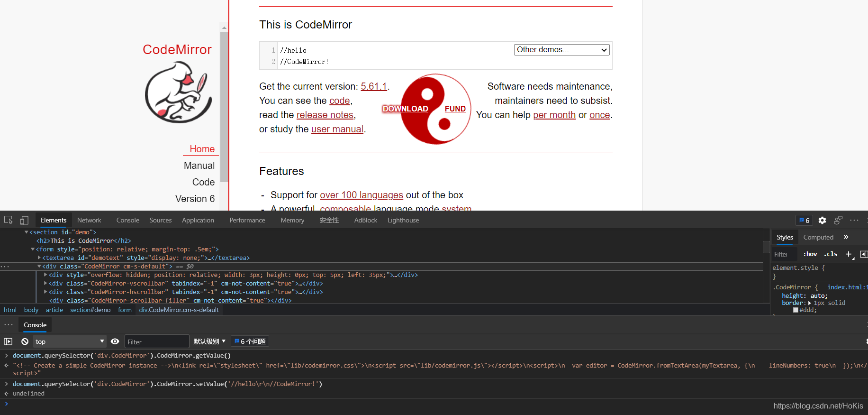The height and width of the screenshot is (415, 868).
Task: Show the console sidebar icon
Action: [x=8, y=341]
